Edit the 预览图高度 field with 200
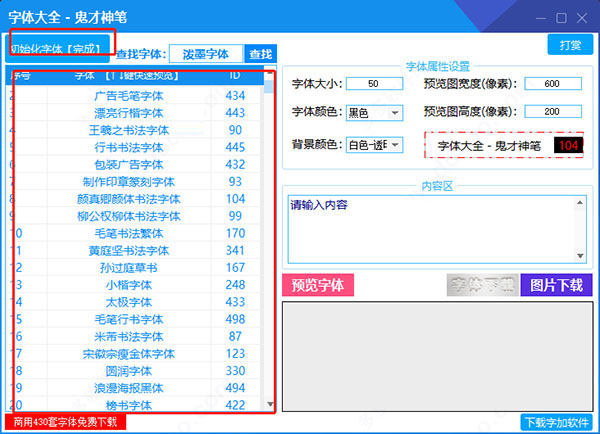 click(553, 111)
